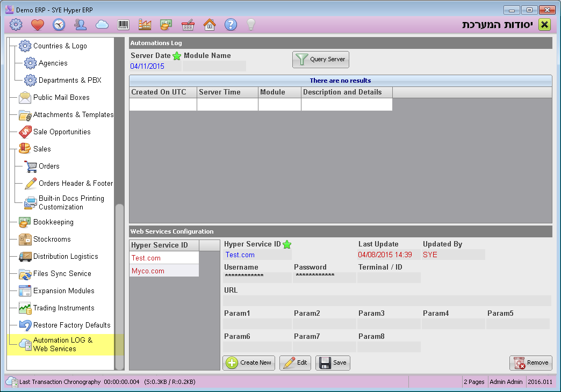Click the Password field
Image resolution: width=561 pixels, height=392 pixels.
click(x=325, y=278)
